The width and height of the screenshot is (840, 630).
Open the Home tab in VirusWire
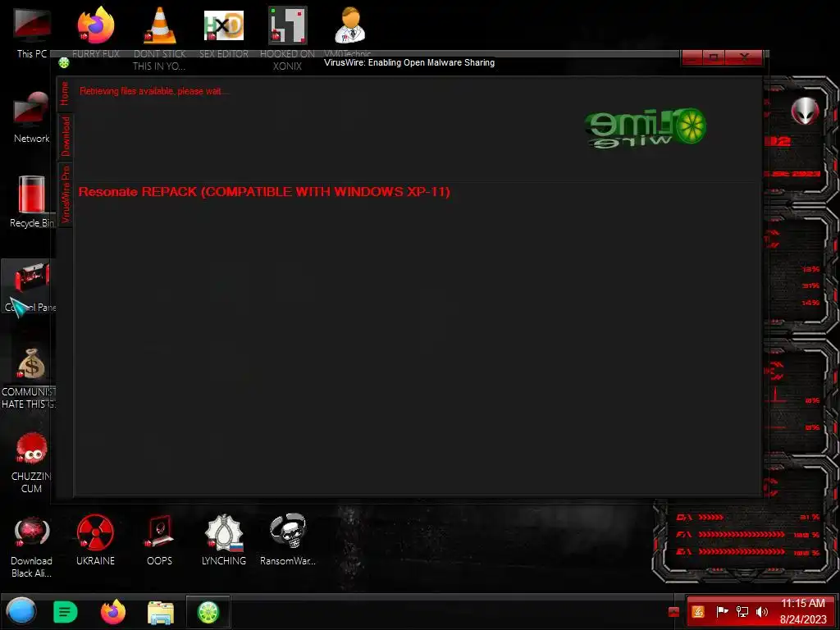click(x=65, y=94)
